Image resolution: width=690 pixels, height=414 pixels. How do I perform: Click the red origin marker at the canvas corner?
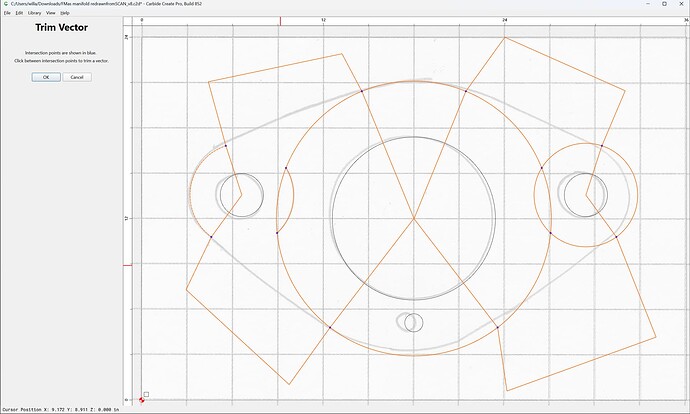[142, 400]
